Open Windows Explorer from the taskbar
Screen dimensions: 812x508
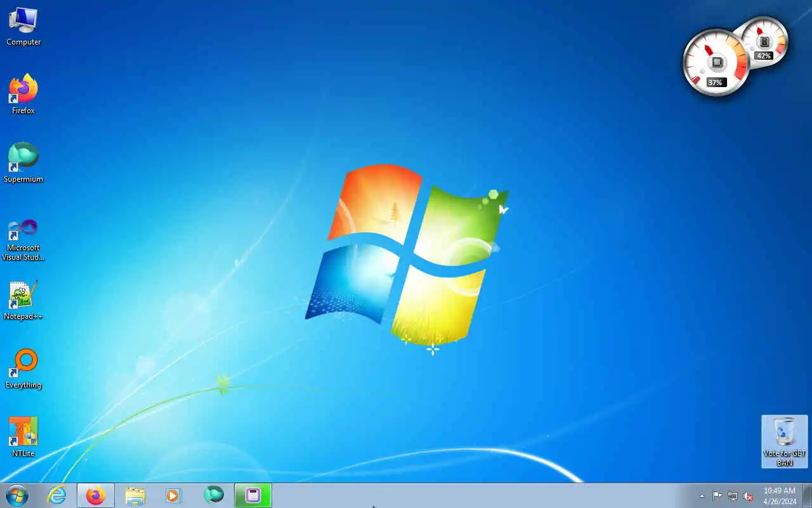[135, 495]
